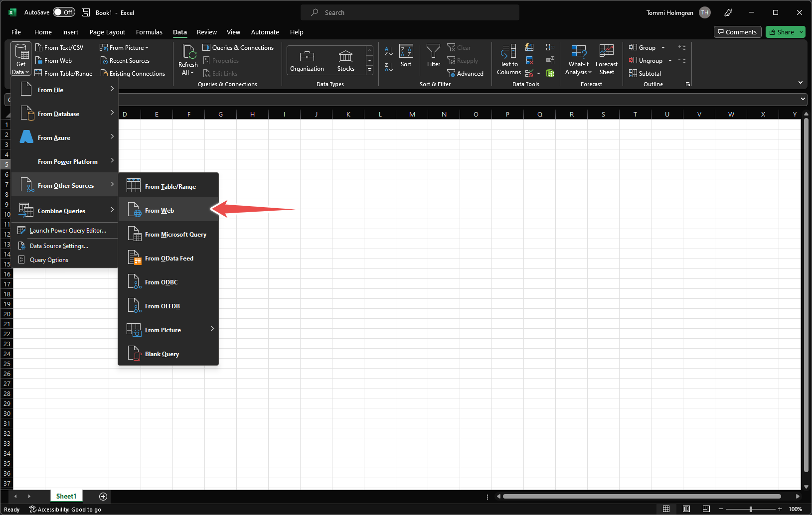Open Queries & Connections pane
The height and width of the screenshot is (515, 812).
coord(238,48)
